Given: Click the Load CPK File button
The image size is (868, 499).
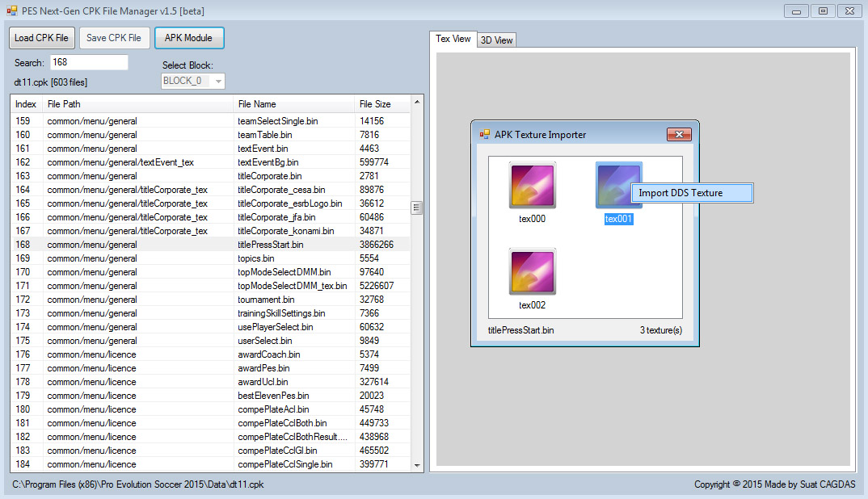Looking at the screenshot, I should coord(41,37).
